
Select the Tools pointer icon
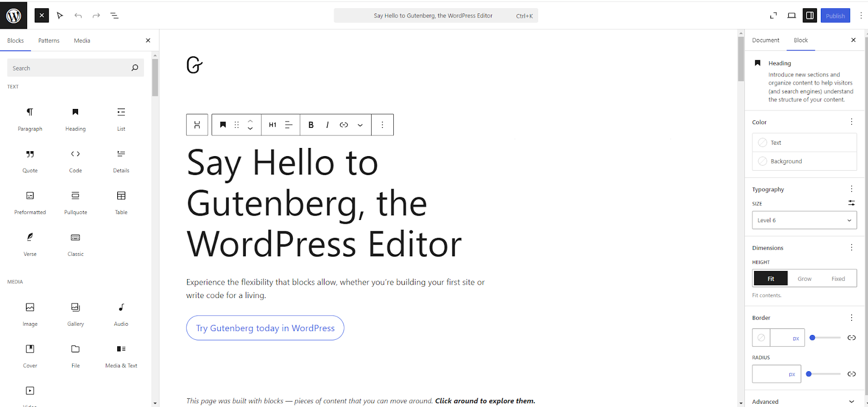coord(60,15)
